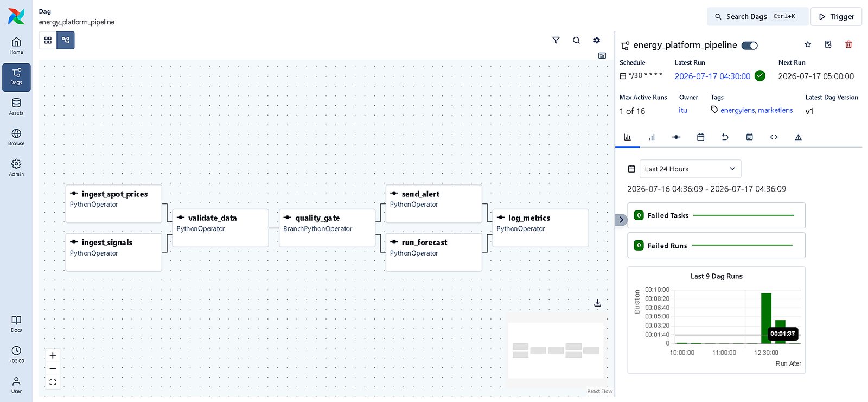This screenshot has height=402, width=868.
Task: Expand the Last 24 Hours dropdown
Action: tap(690, 169)
